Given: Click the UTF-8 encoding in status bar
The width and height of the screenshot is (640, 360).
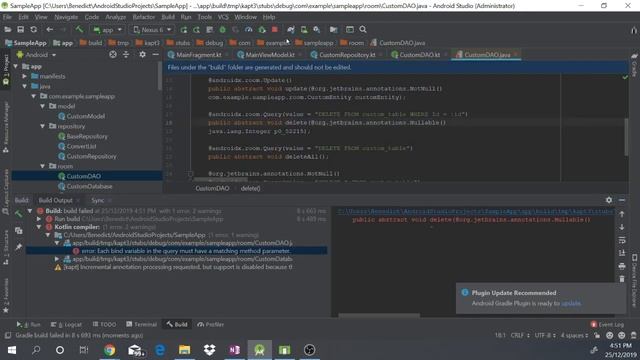Looking at the screenshot, I should pyautogui.click(x=545, y=335).
